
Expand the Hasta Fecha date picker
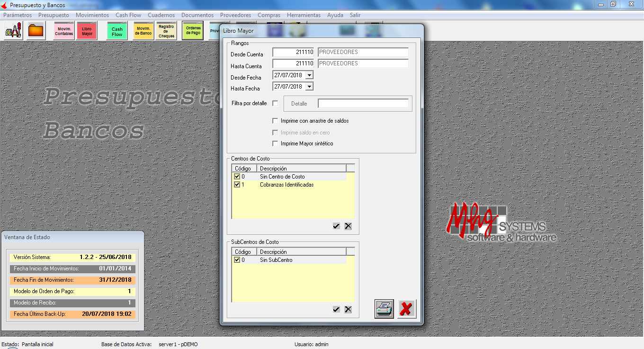point(309,87)
